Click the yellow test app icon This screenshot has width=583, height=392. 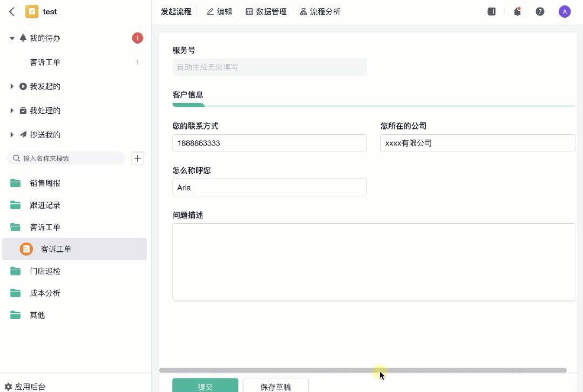pyautogui.click(x=32, y=11)
